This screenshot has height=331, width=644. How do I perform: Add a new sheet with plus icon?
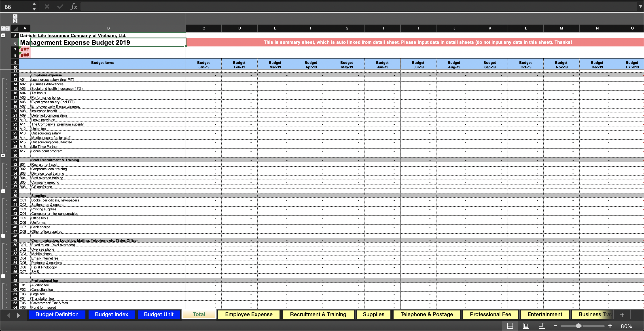click(x=622, y=315)
